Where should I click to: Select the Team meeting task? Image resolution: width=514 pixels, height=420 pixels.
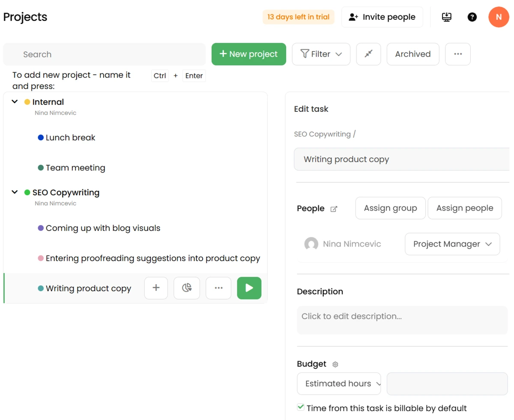click(x=75, y=168)
